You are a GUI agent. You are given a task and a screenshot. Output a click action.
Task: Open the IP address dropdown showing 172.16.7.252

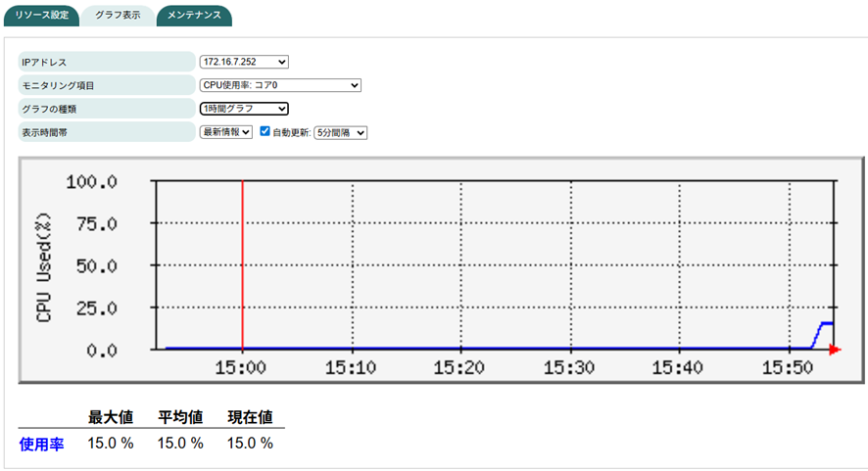coord(244,63)
